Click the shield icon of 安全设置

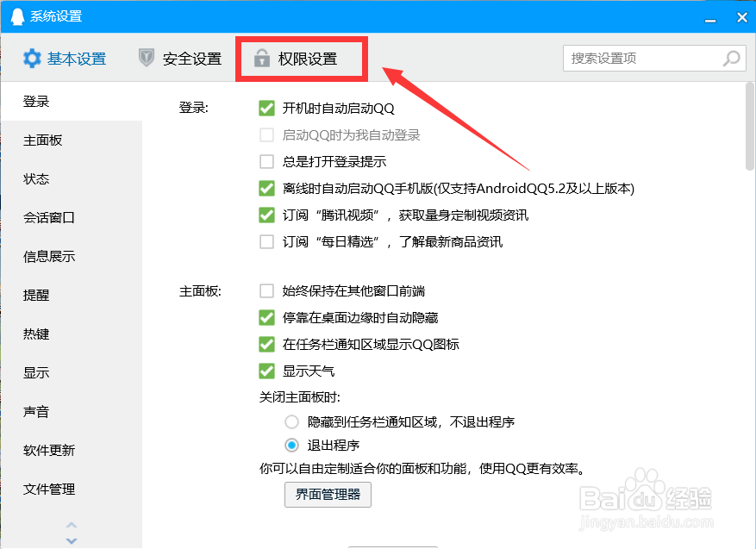(146, 58)
